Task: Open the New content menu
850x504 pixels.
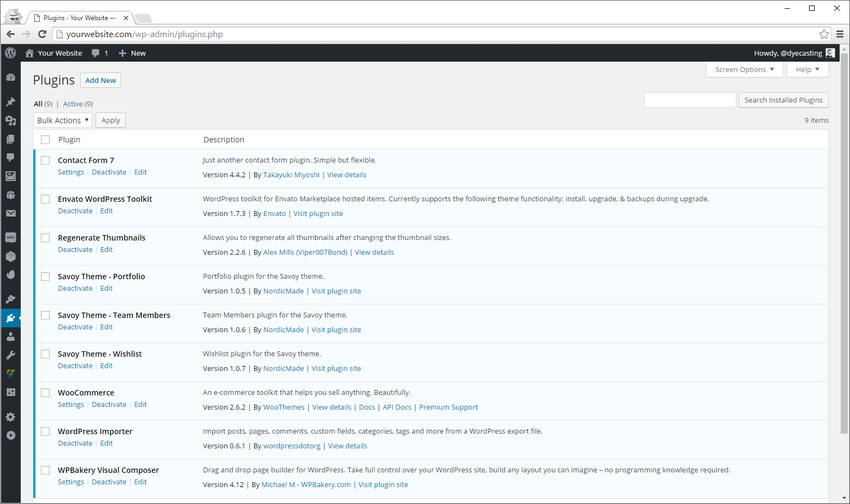Action: click(132, 53)
